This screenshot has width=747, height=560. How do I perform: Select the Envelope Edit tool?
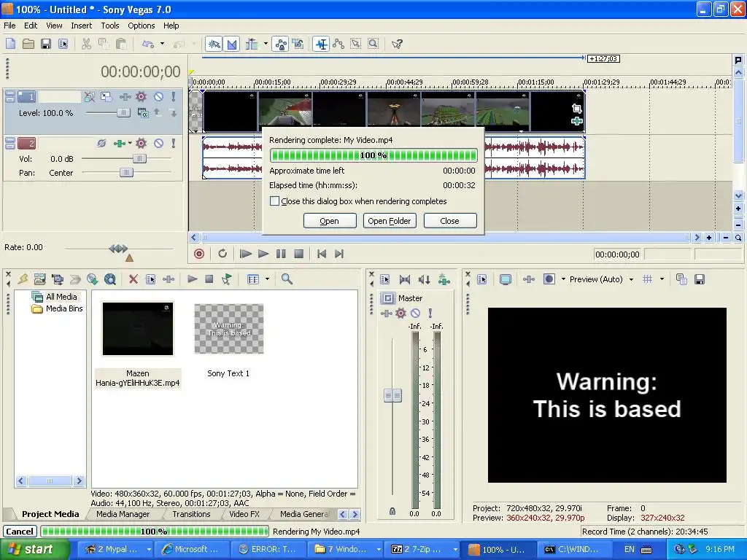pyautogui.click(x=338, y=44)
